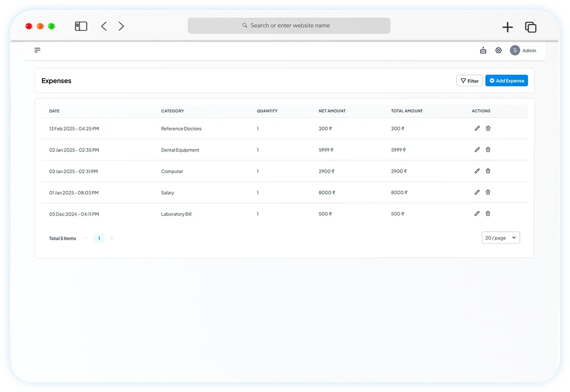Click the Computer category cell
The image size is (570, 392).
[x=172, y=172]
